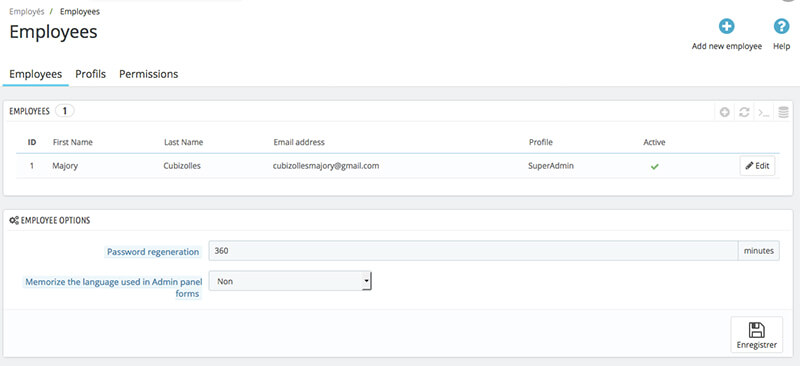Viewport: 800px width, 366px height.
Task: Focus the Password regeneration field
Action: (x=473, y=251)
